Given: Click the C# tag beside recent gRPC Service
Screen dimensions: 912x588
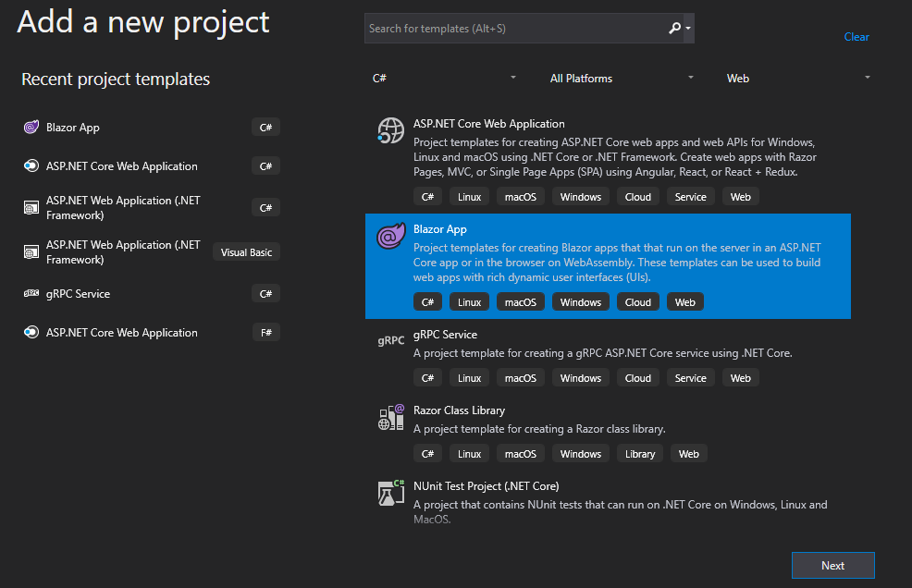Looking at the screenshot, I should tap(265, 293).
